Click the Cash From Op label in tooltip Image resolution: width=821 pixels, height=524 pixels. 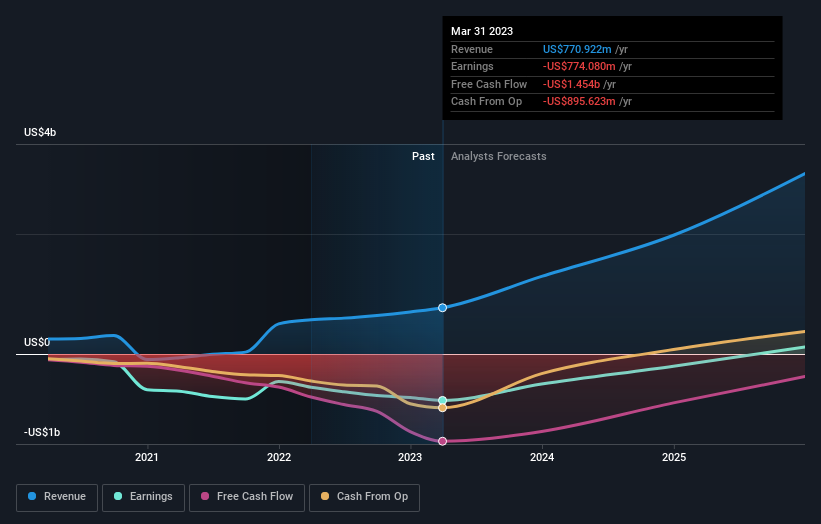[486, 102]
